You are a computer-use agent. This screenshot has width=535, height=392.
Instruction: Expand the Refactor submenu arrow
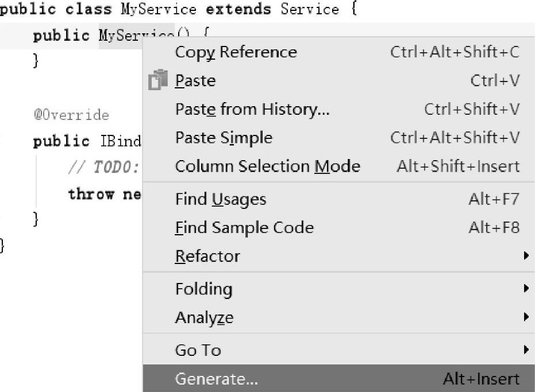click(526, 256)
